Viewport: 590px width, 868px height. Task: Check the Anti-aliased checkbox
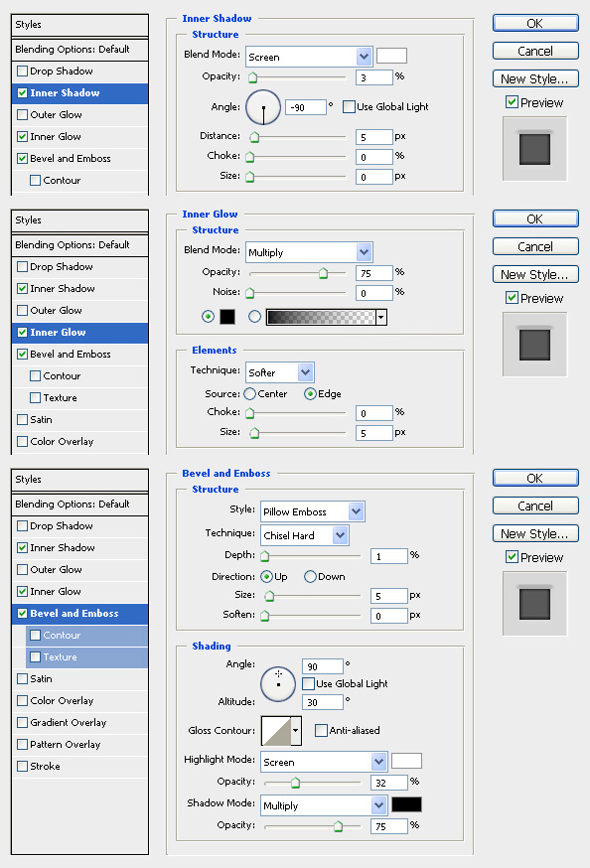[321, 731]
